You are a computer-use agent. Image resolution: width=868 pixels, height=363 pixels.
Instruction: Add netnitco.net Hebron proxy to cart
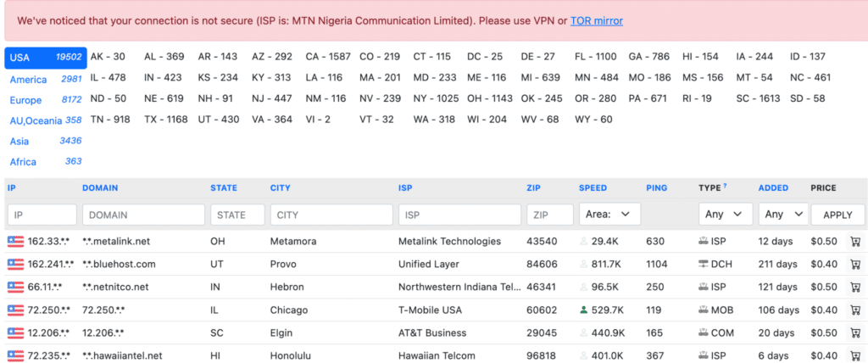pyautogui.click(x=854, y=287)
